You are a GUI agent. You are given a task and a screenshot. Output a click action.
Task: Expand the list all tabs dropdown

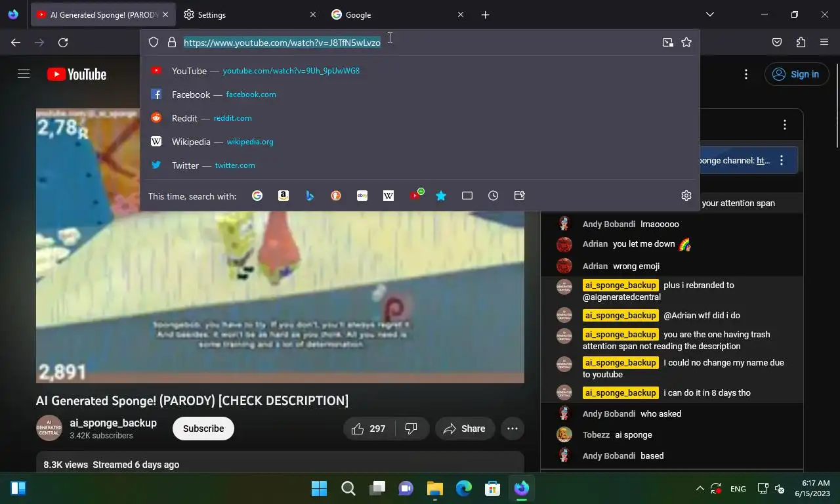[x=709, y=14]
